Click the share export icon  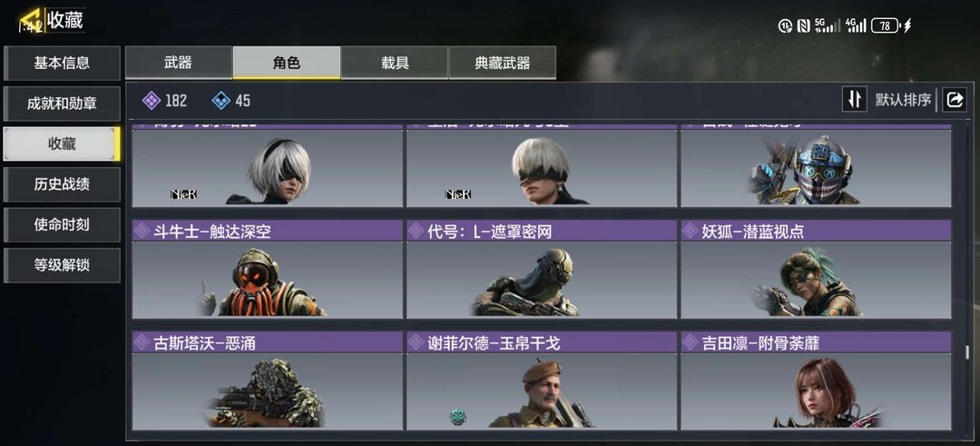pos(955,99)
